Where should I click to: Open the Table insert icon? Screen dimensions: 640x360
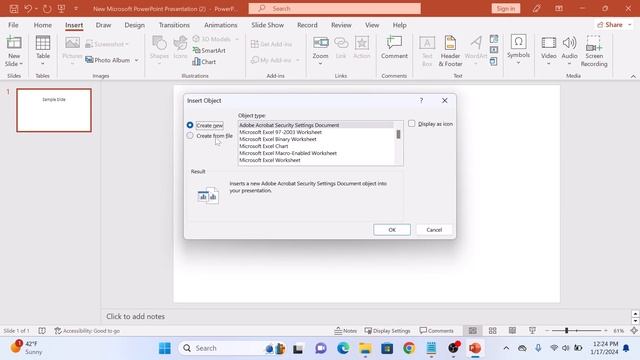pos(43,43)
